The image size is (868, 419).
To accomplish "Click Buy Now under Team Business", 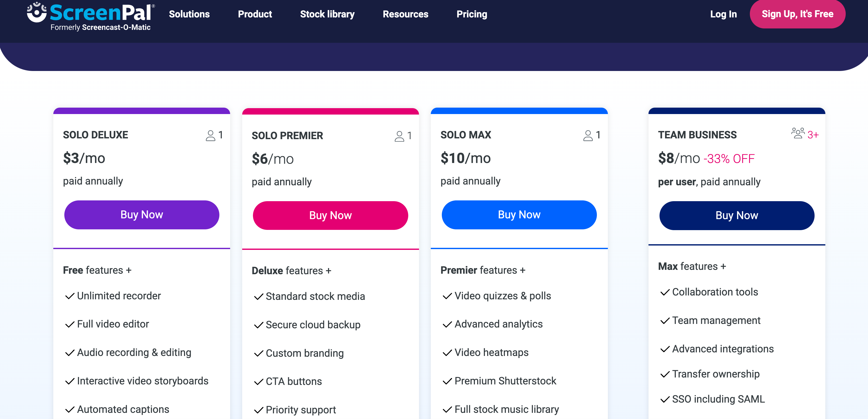I will 737,216.
